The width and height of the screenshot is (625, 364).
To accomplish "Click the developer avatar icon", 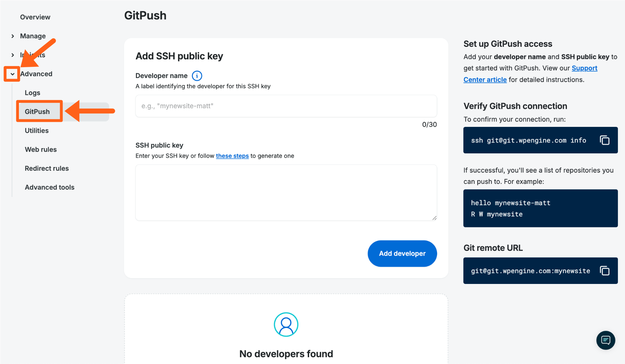I will click(286, 324).
